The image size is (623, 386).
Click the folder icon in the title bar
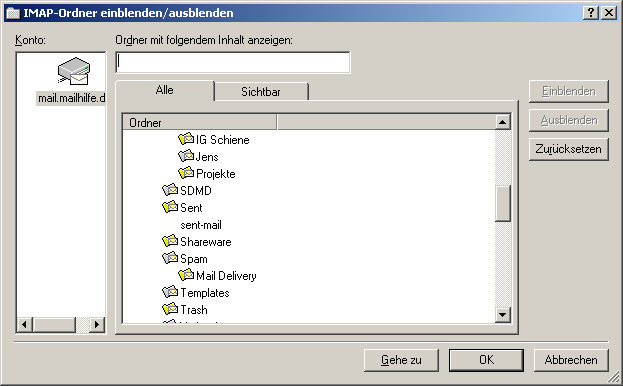(x=13, y=13)
